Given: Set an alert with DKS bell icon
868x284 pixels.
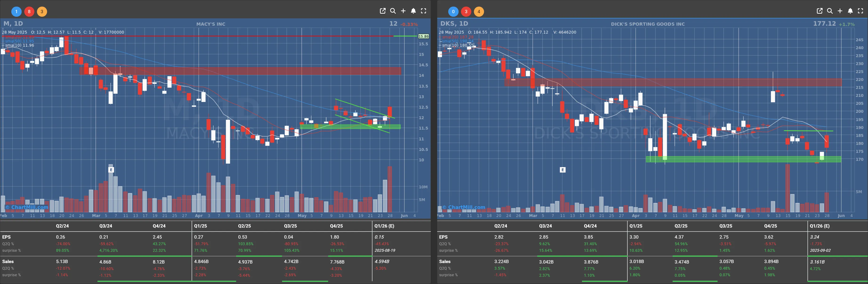Looking at the screenshot, I should coord(851,11).
